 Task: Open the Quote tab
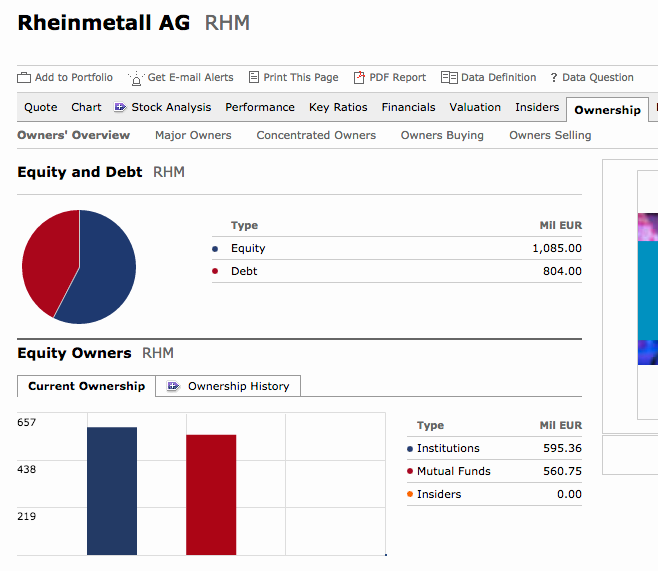pyautogui.click(x=41, y=107)
